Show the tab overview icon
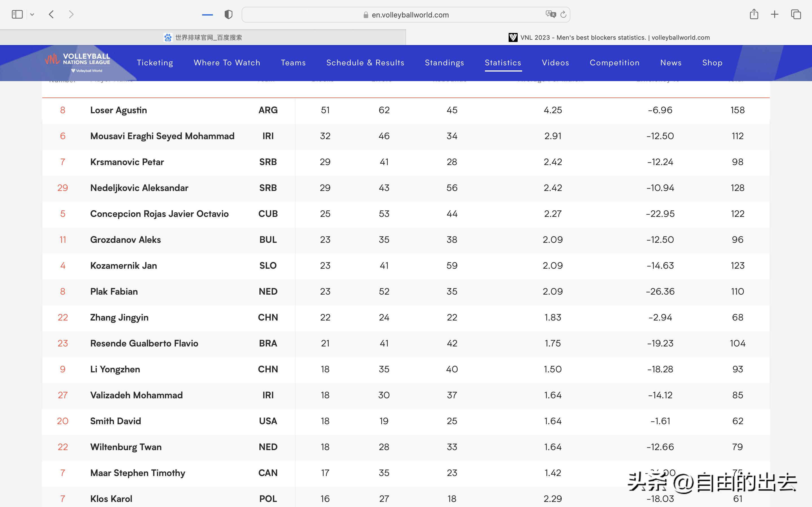The image size is (812, 507). coord(796,14)
